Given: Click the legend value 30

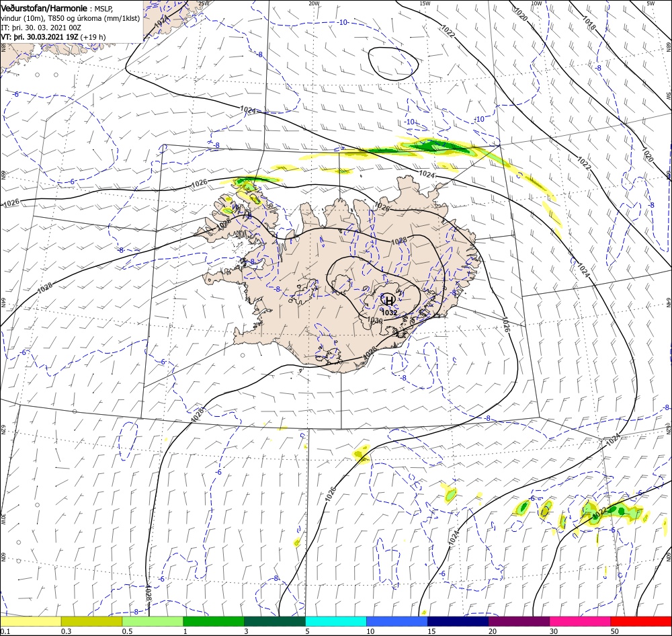Looking at the screenshot, I should click(x=554, y=631).
